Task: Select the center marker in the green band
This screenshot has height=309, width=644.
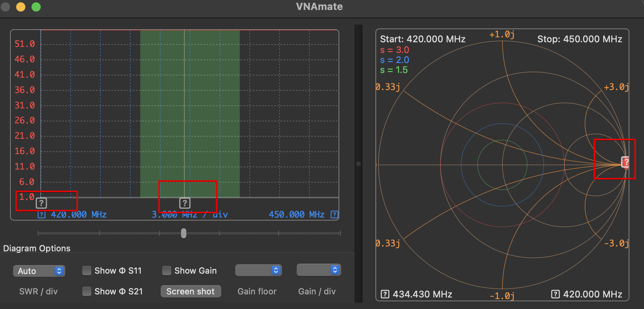Action: coord(185,203)
